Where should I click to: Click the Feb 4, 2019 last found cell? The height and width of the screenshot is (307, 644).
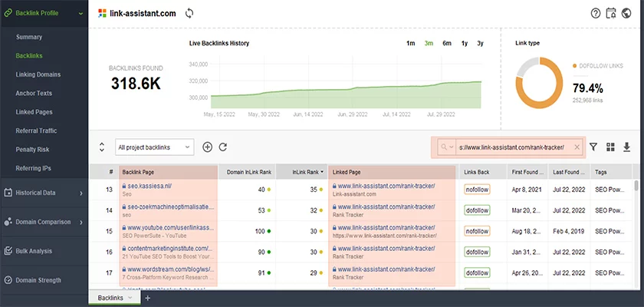pyautogui.click(x=569, y=231)
